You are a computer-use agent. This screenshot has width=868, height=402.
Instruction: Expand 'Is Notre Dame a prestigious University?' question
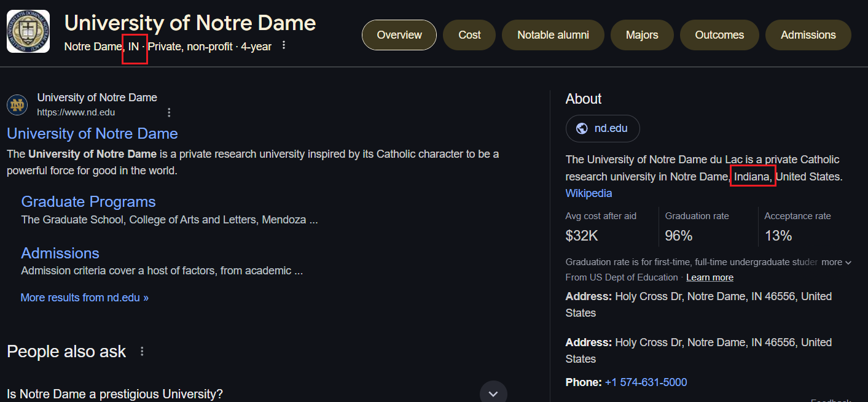[x=493, y=393]
